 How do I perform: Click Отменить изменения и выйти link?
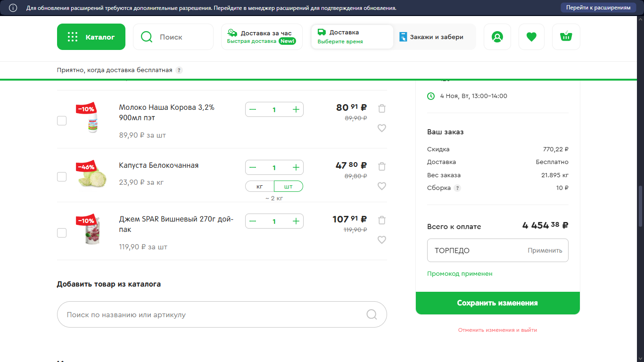(x=497, y=330)
